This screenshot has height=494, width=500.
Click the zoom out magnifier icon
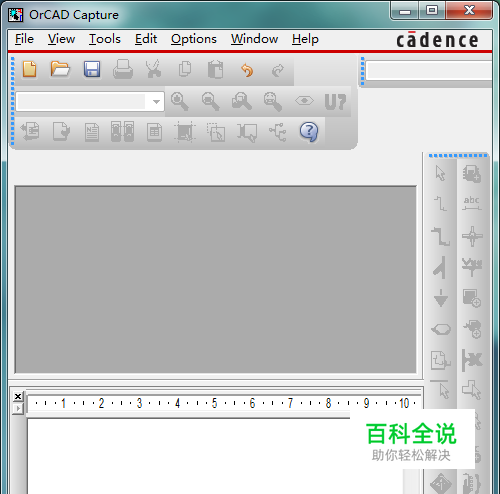[x=210, y=101]
